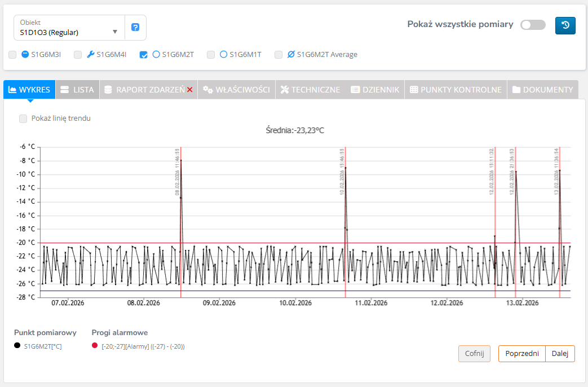588x387 pixels.
Task: Click the Dalej button
Action: coord(560,354)
